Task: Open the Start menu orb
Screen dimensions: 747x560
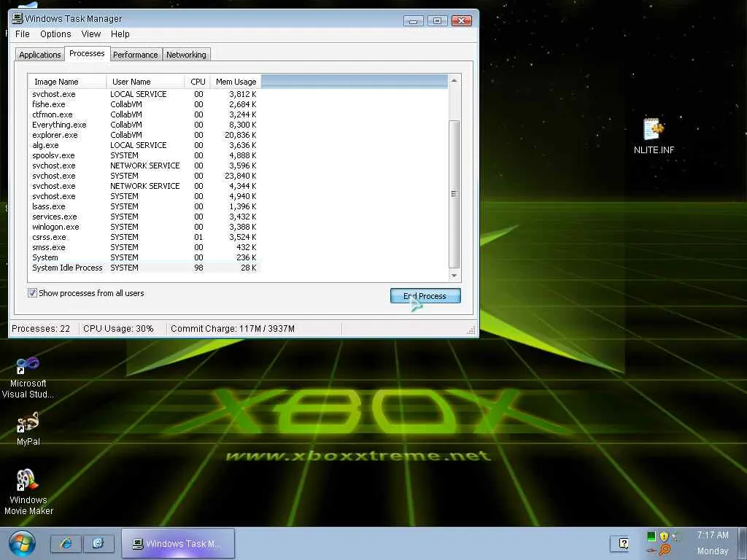Action: pos(22,544)
